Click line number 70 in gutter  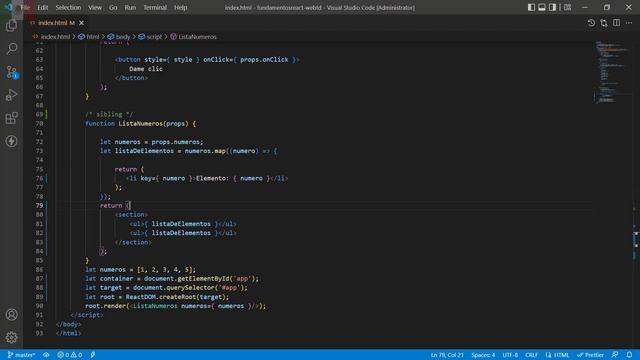tap(39, 123)
